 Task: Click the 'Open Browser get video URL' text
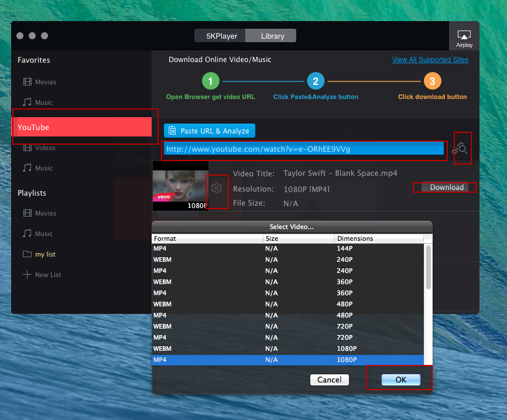click(x=211, y=97)
